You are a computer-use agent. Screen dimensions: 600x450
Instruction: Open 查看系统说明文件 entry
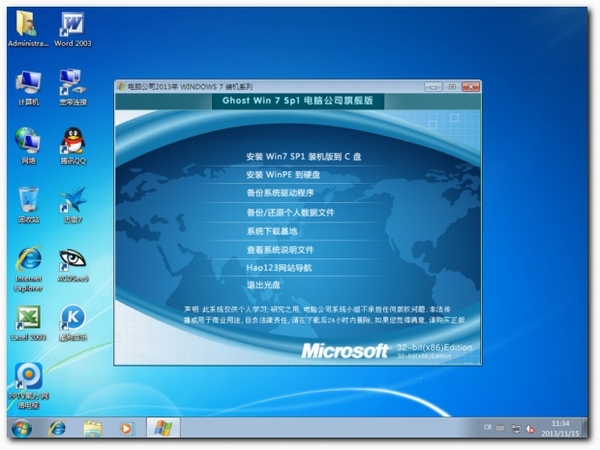pyautogui.click(x=280, y=249)
